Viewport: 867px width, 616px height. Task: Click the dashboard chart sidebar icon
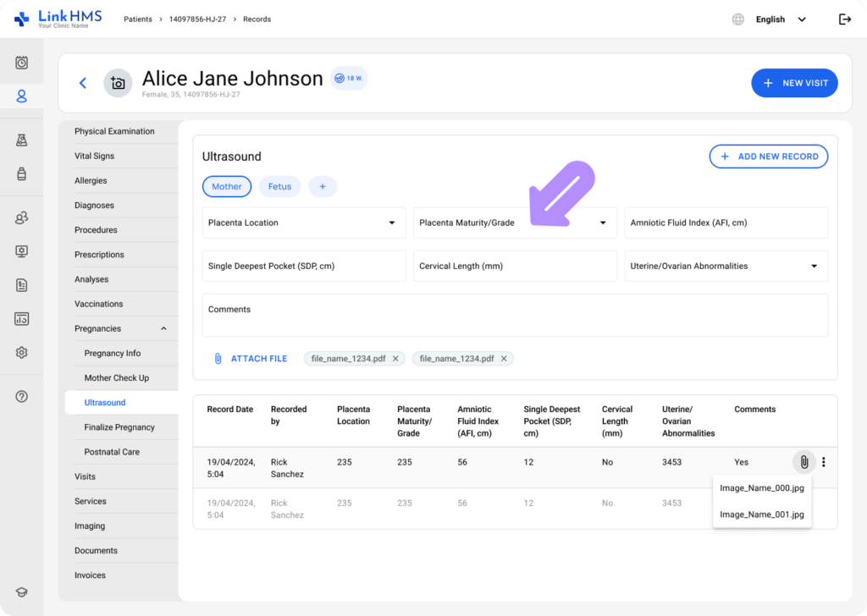21,319
